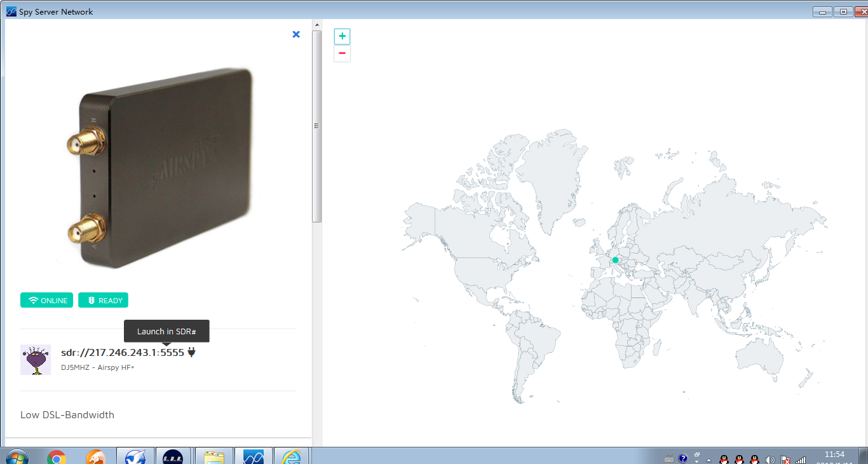Image resolution: width=868 pixels, height=464 pixels.
Task: Launch the server in SDR# via plug icon
Action: [x=191, y=352]
